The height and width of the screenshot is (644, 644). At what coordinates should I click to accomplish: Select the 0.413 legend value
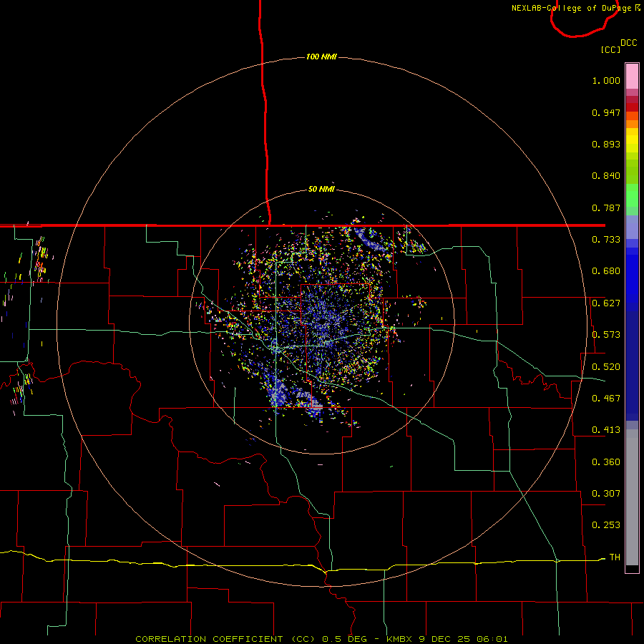pyautogui.click(x=606, y=430)
